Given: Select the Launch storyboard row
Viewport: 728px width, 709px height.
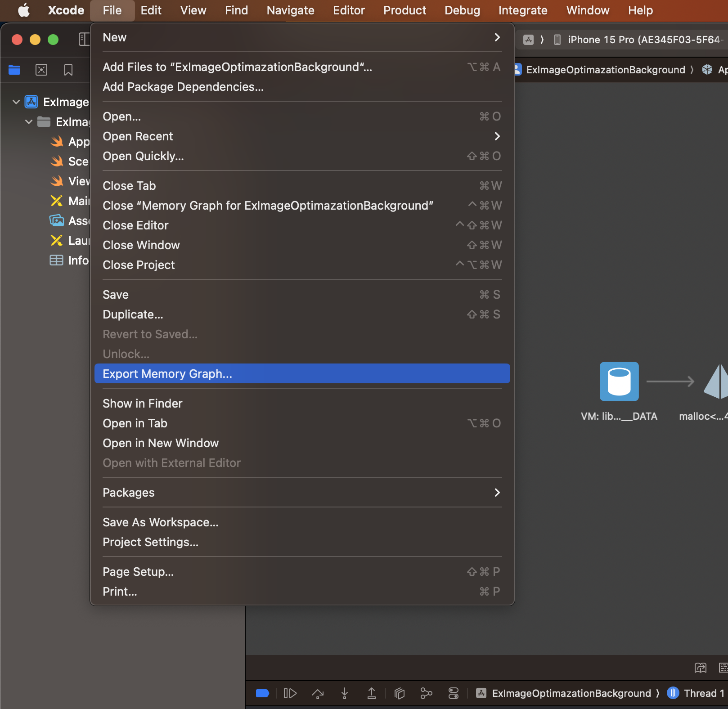Looking at the screenshot, I should [70, 241].
